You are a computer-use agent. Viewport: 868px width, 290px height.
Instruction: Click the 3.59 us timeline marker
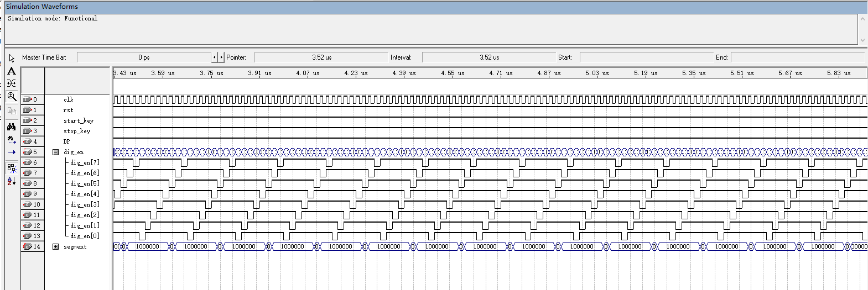(x=163, y=73)
